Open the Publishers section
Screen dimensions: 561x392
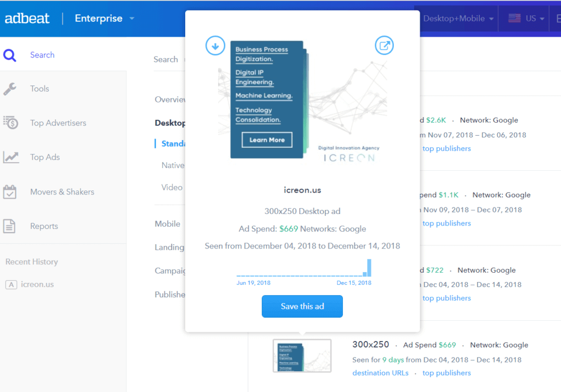click(170, 295)
